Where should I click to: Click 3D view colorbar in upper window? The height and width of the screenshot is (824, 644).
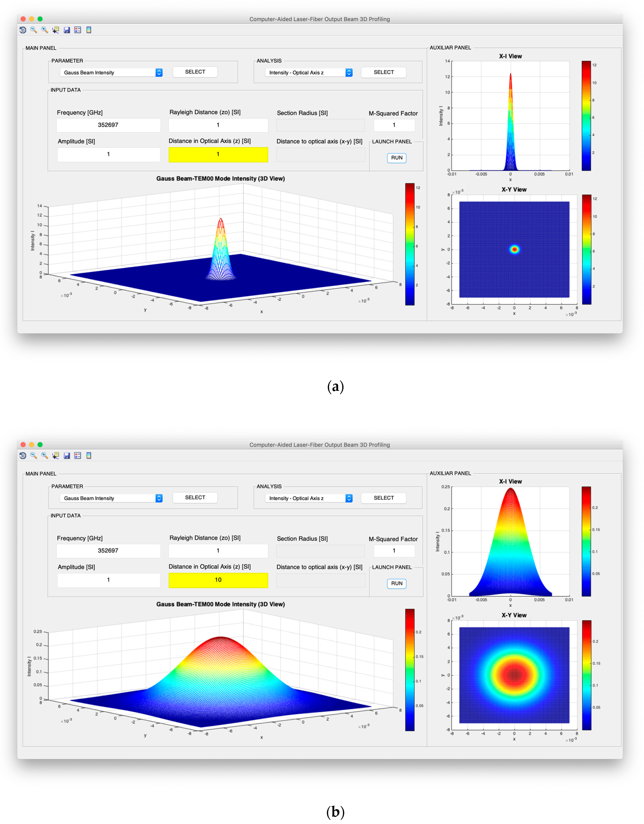tap(410, 244)
